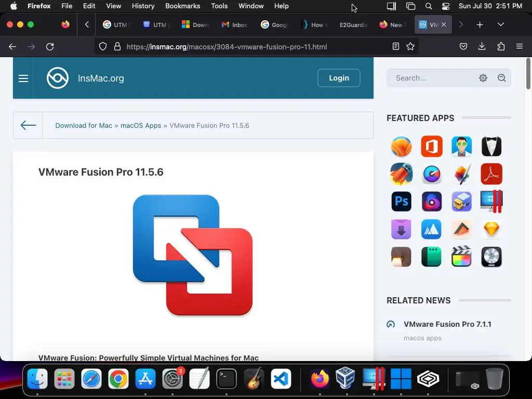Open the Parallels Desktop featured app
This screenshot has height=399, width=532.
491,202
